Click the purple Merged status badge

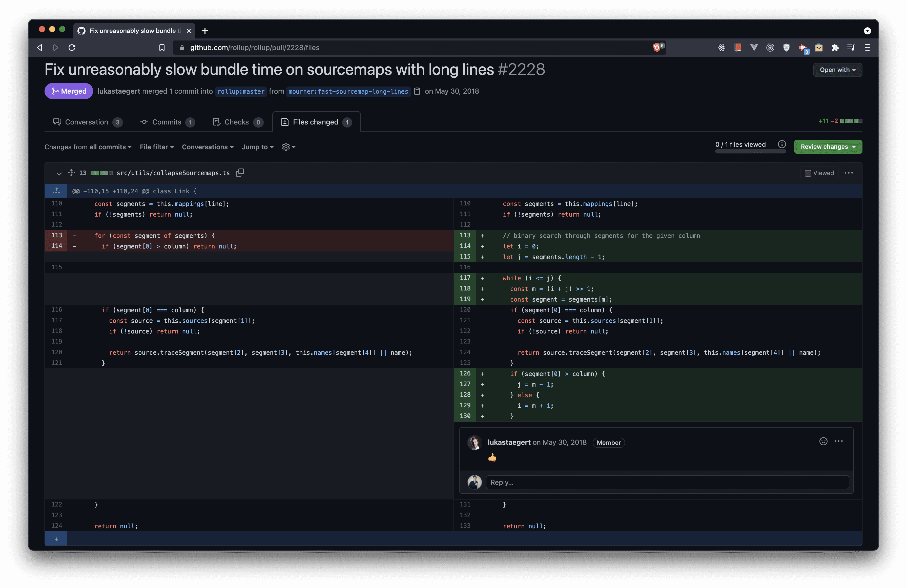click(x=69, y=91)
